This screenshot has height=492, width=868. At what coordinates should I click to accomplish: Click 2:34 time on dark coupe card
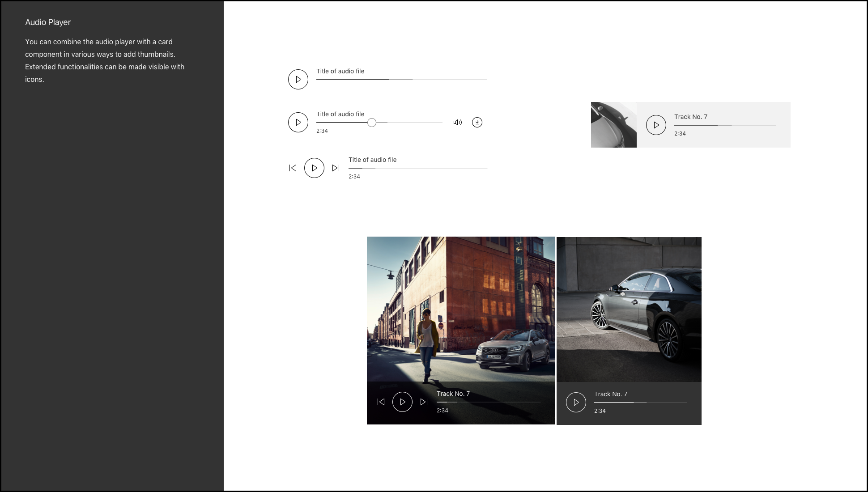(600, 411)
